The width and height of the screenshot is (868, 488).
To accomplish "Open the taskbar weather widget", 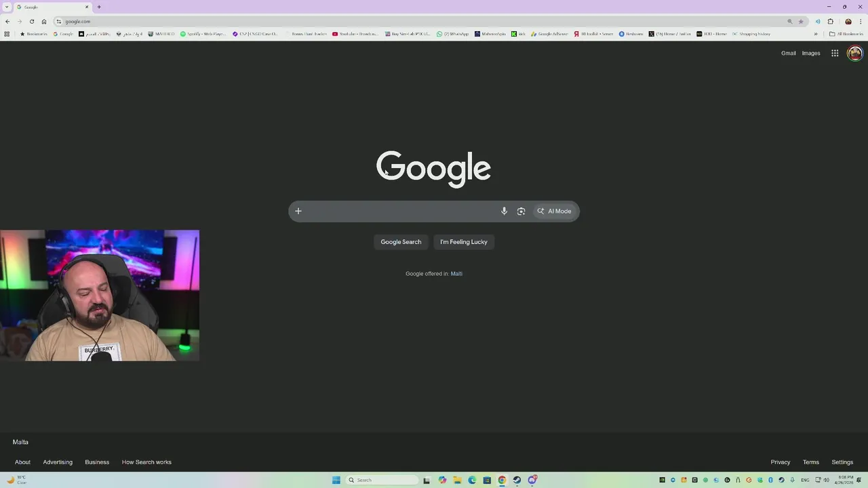I will (16, 480).
